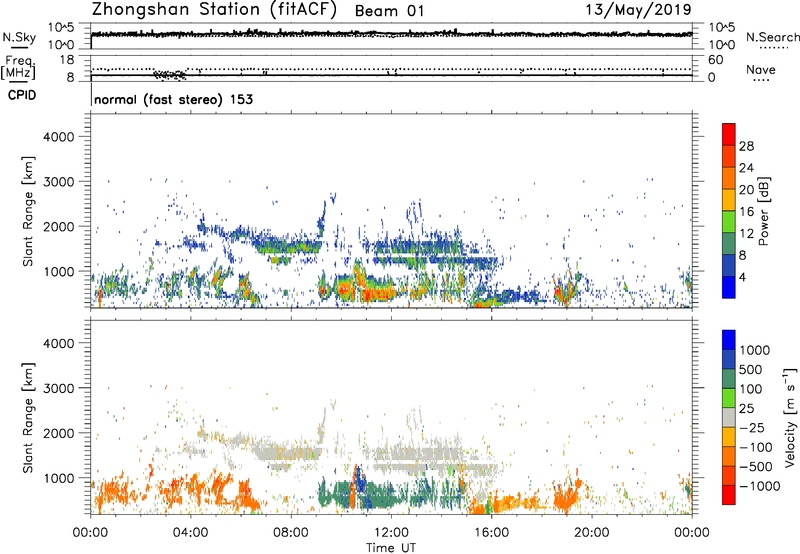Click the 'Velocity [m s⁻¹]' colorbar title
Image resolution: width=800 pixels, height=554 pixels.
(790, 417)
